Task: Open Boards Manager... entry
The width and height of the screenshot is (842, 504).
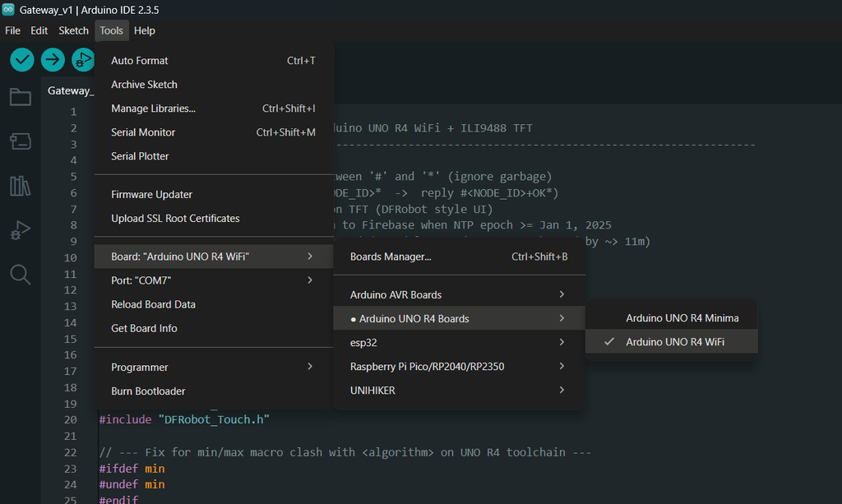Action: [391, 257]
